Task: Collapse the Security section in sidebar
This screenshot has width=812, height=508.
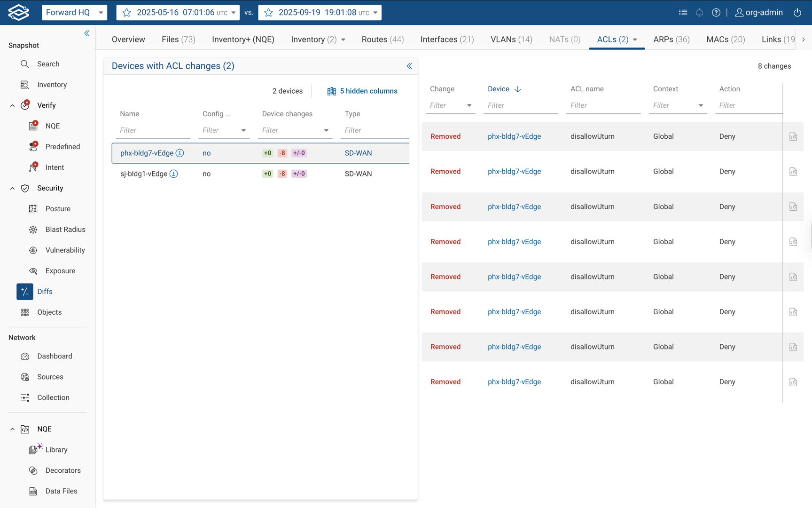Action: 13,188
